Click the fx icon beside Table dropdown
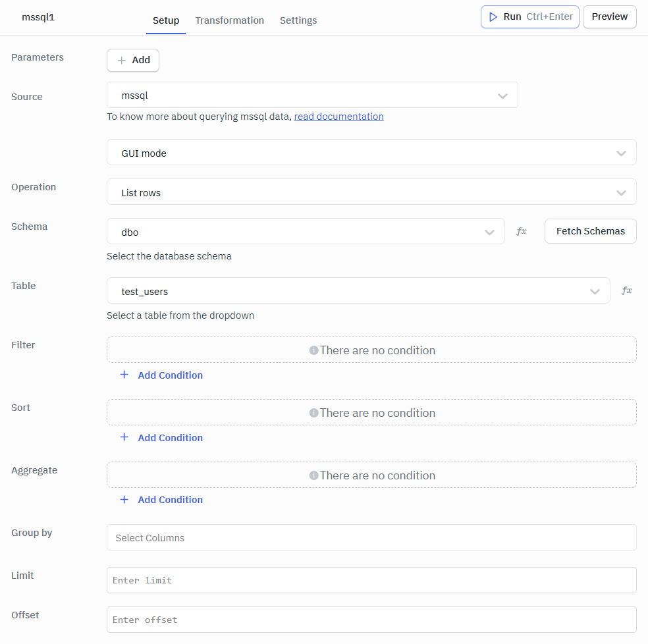This screenshot has height=644, width=648. [626, 290]
